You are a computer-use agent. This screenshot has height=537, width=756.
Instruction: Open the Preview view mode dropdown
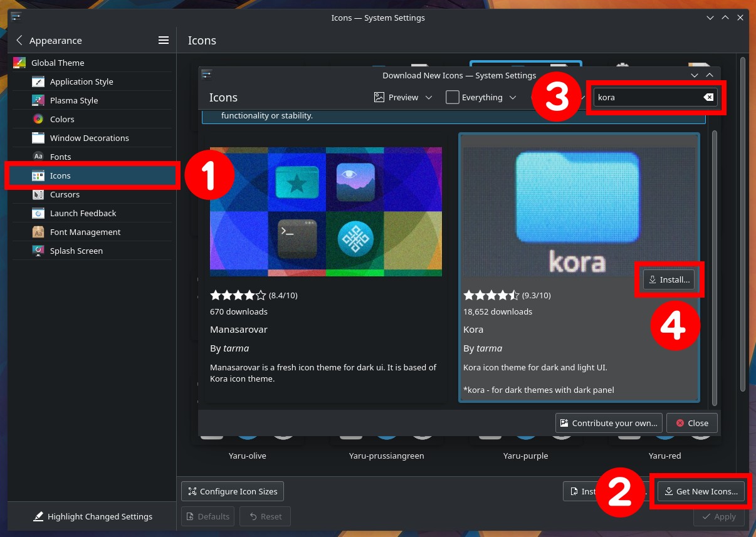click(x=403, y=97)
